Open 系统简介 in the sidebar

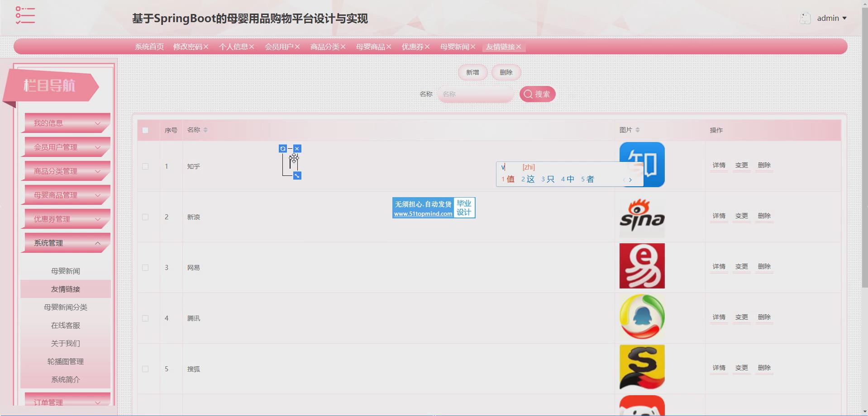66,379
